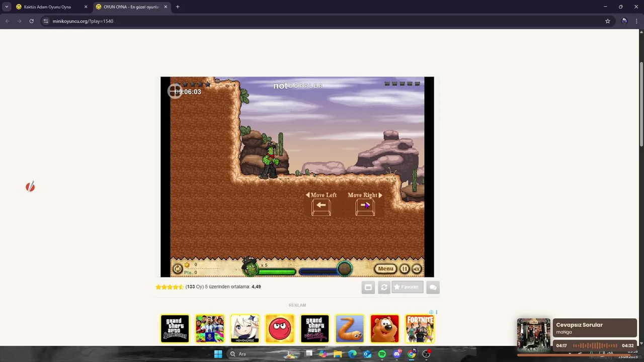Image resolution: width=644 pixels, height=362 pixels.
Task: Click the Move Right arrow key button
Action: (x=365, y=207)
